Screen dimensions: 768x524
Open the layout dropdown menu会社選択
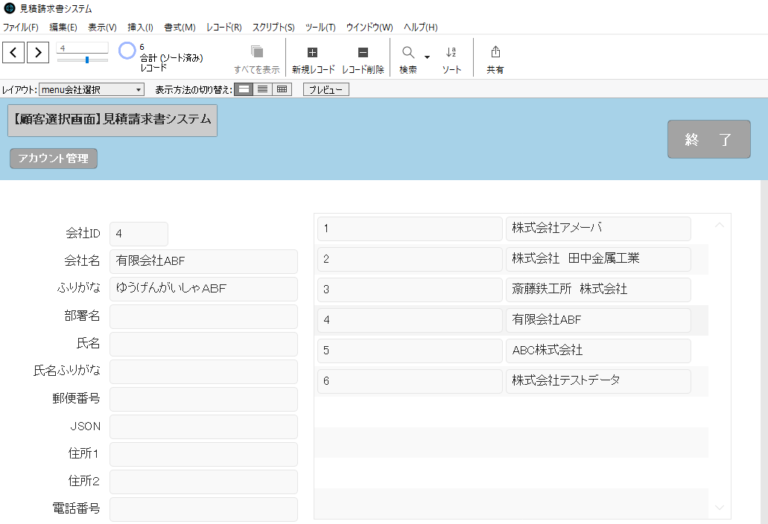pos(92,90)
